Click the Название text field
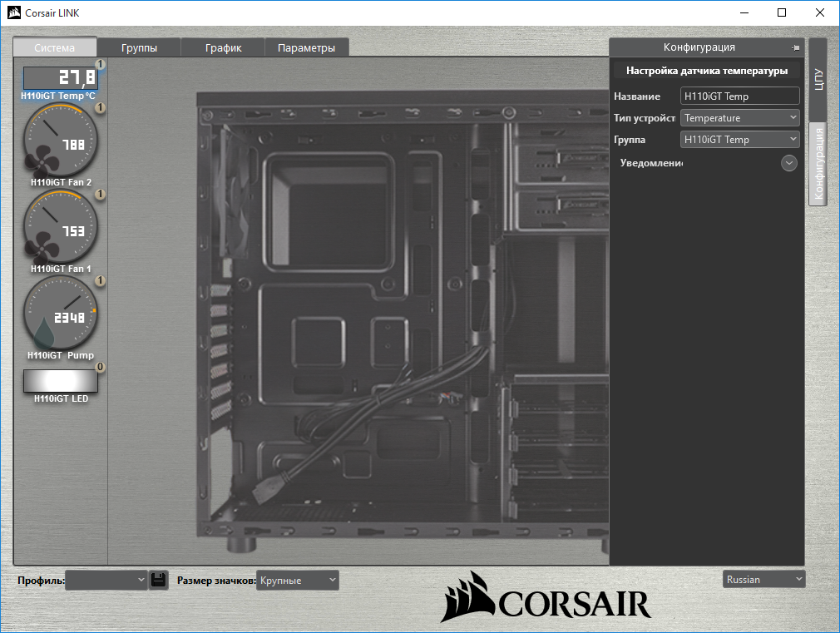Image resolution: width=840 pixels, height=633 pixels. coord(739,96)
